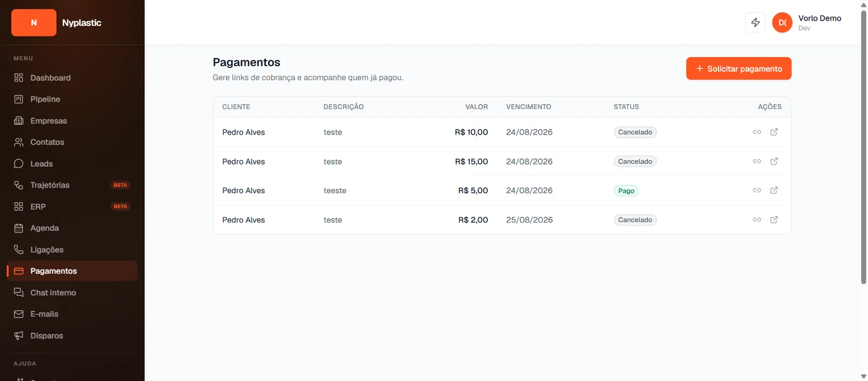Viewport: 868px width, 381px height.
Task: Open external link for R$ 2,00 payment
Action: pos(774,219)
